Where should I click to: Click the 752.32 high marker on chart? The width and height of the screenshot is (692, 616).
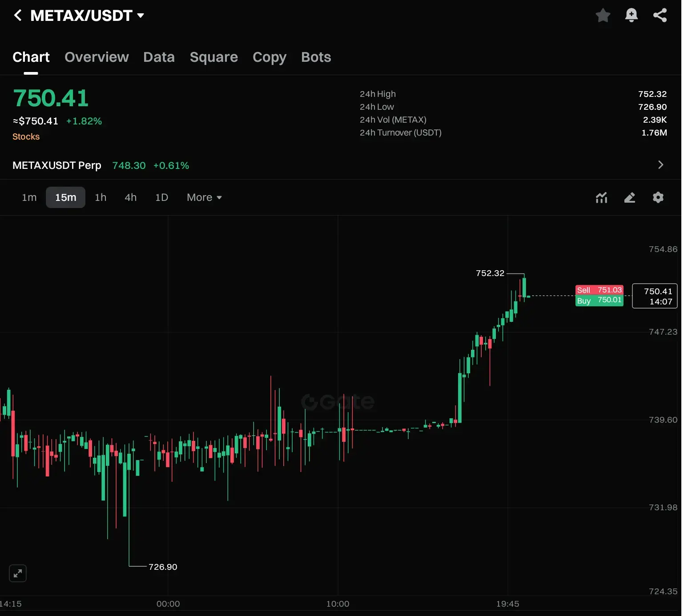(x=490, y=273)
